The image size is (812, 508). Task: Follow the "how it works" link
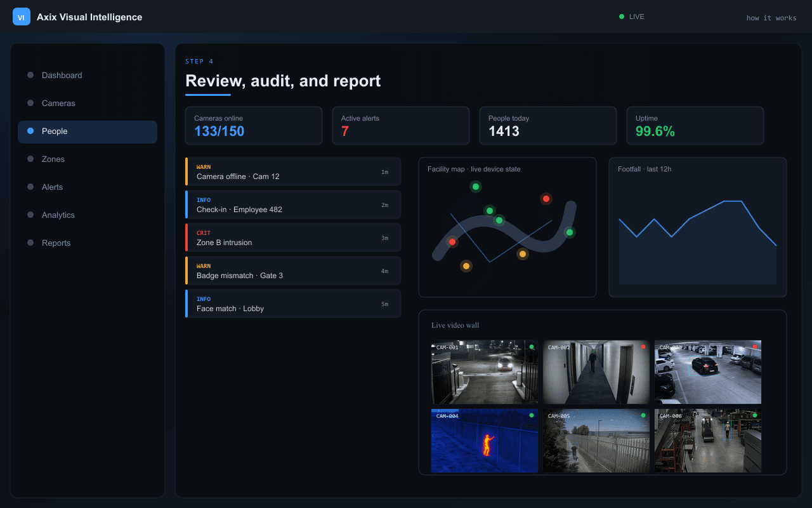pos(771,18)
